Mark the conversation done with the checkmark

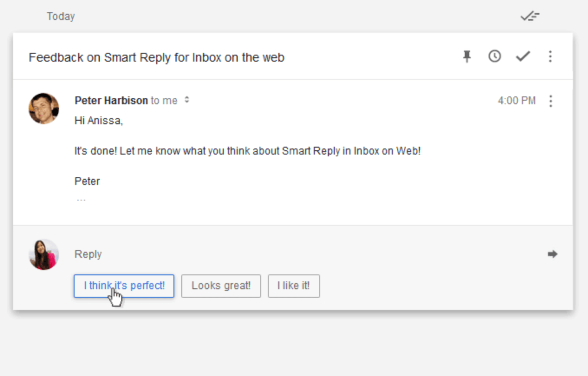coord(523,56)
